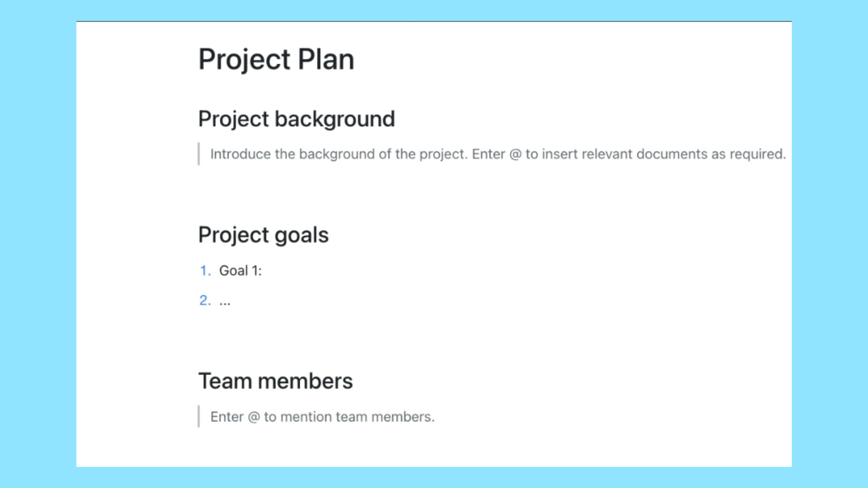Click the @ symbol in background placeholder
The image size is (868, 488).
click(x=515, y=155)
